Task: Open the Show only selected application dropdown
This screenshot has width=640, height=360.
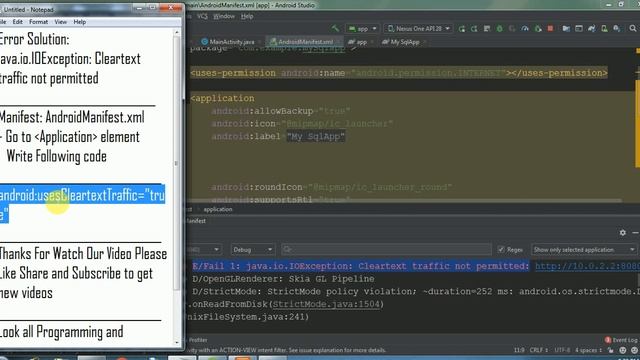Action: pyautogui.click(x=584, y=249)
